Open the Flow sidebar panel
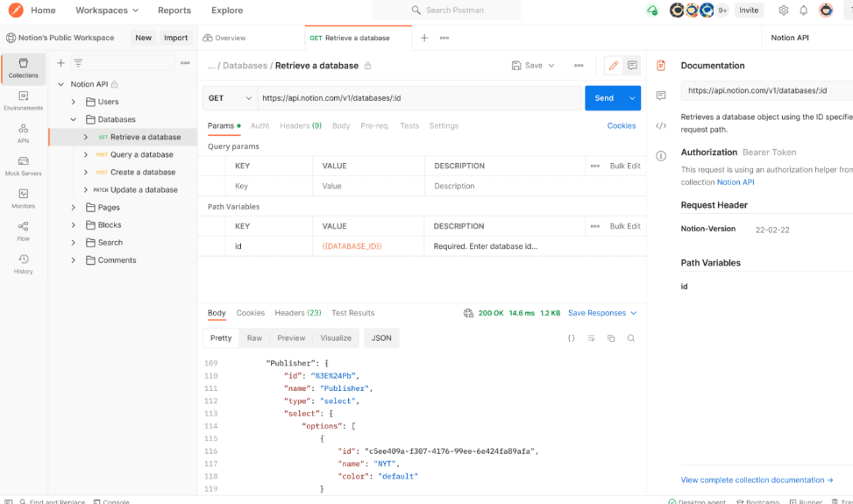 [x=24, y=231]
